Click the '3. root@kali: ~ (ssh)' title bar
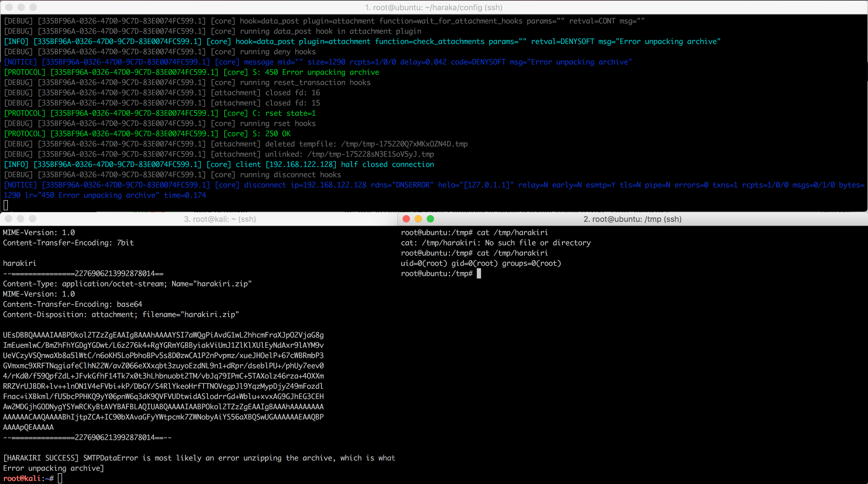 tap(220, 219)
